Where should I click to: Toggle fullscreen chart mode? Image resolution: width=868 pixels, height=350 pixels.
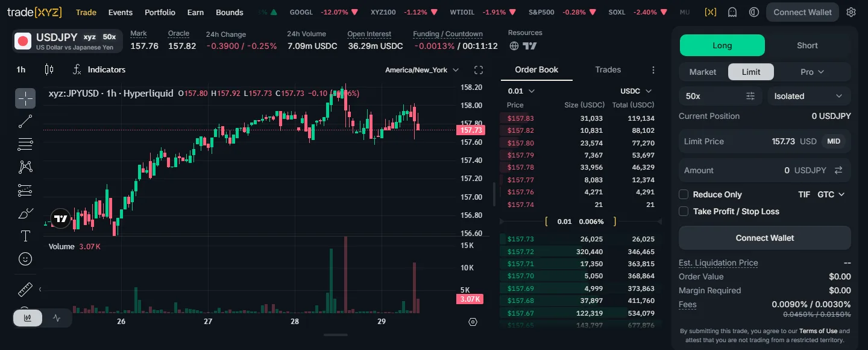click(479, 70)
